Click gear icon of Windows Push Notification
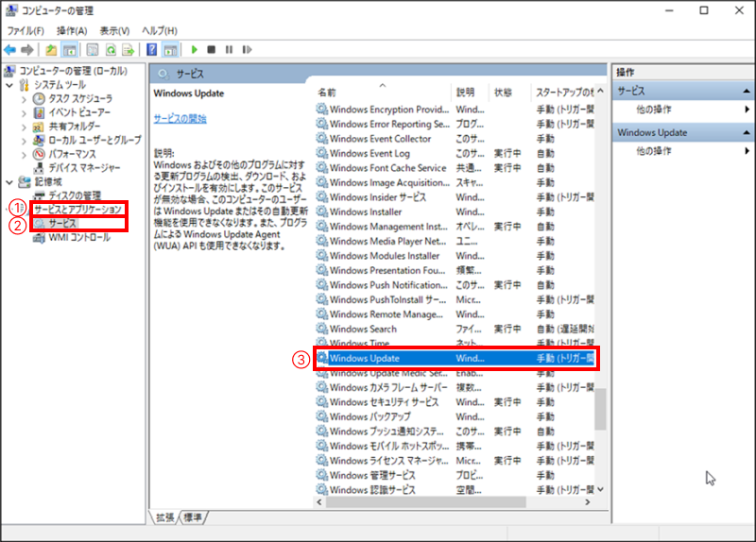The height and width of the screenshot is (542, 756). 322,285
